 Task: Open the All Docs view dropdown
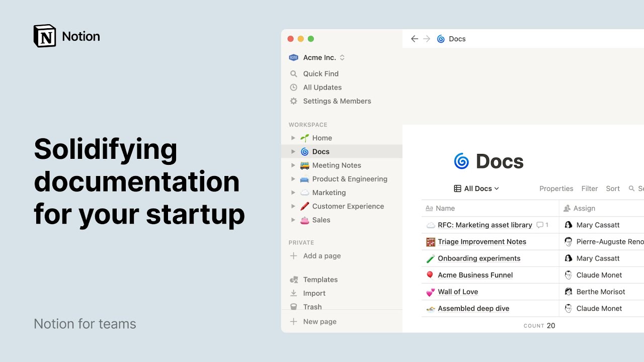coord(476,189)
